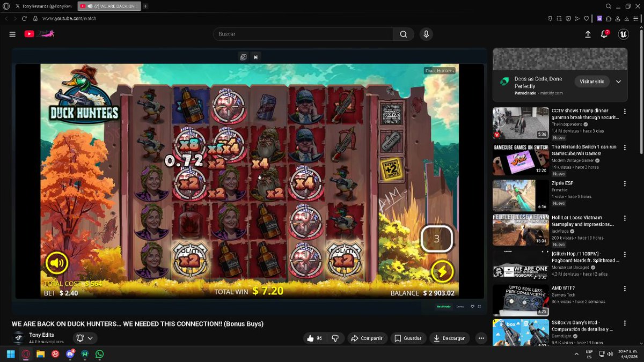Open options for S&Box vs Garry's Mod
This screenshot has width=644, height=362.
(625, 323)
